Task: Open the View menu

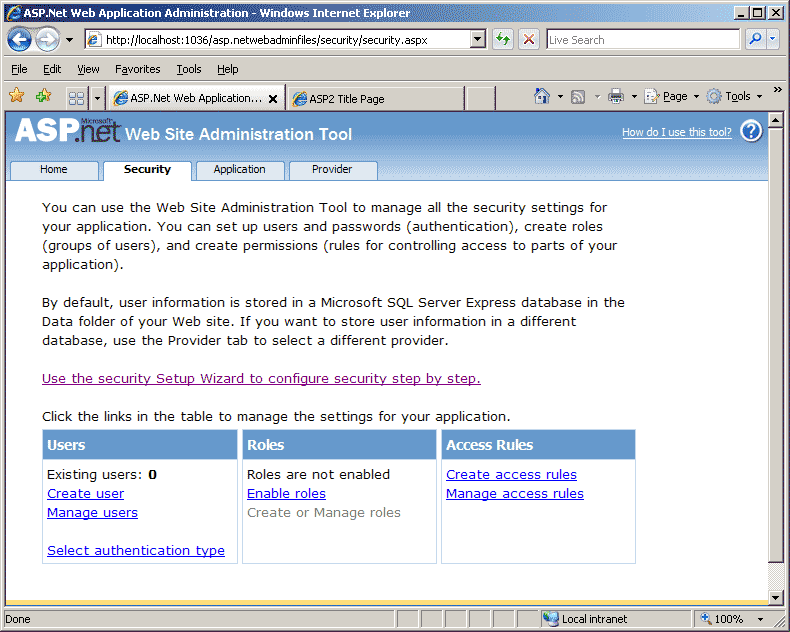Action: click(x=88, y=69)
